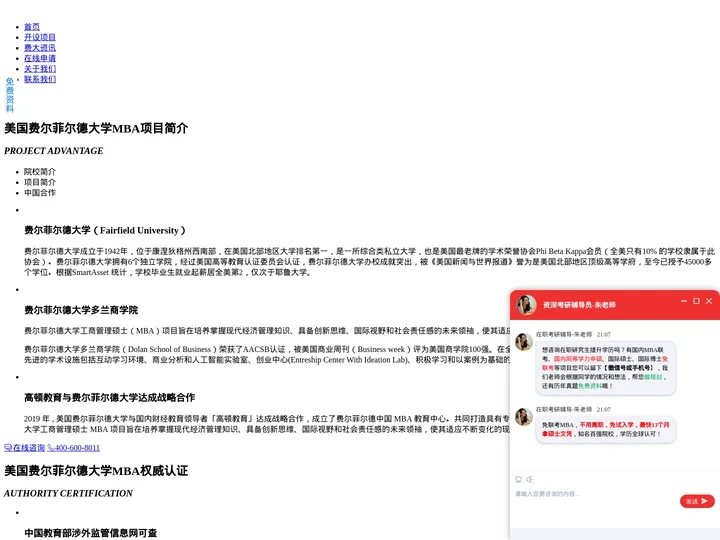This screenshot has height=540, width=720.
Task: Click heading 美国费尔菲尔德大学MBA权威认证
Action: (x=96, y=471)
